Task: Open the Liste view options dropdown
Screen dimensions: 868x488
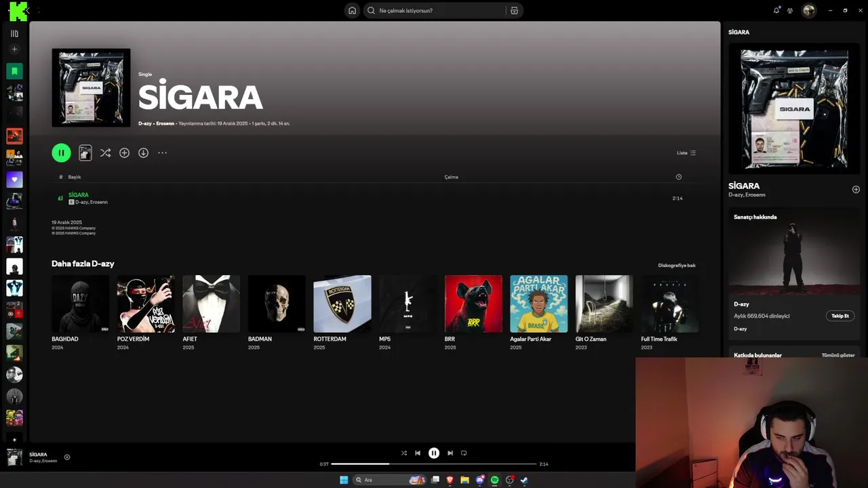Action: 686,153
